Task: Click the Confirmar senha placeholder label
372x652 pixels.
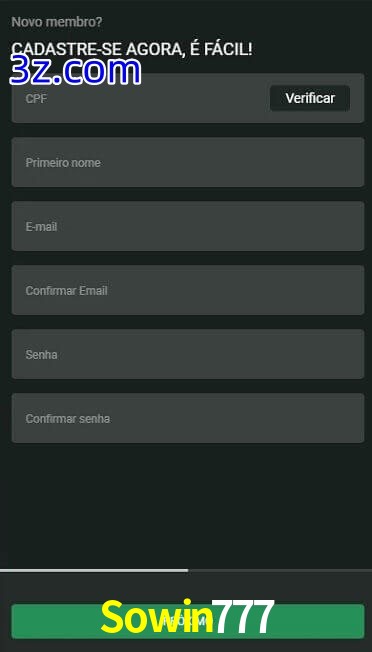Action: [x=68, y=419]
